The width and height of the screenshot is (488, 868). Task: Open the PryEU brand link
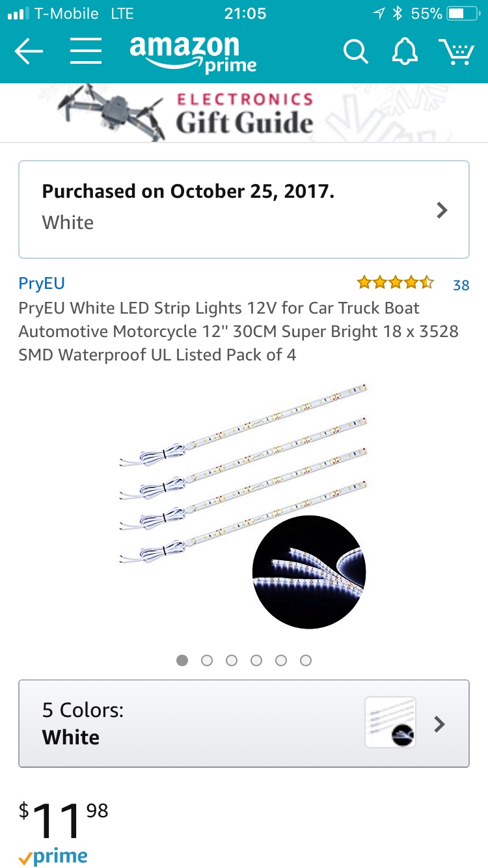[42, 283]
